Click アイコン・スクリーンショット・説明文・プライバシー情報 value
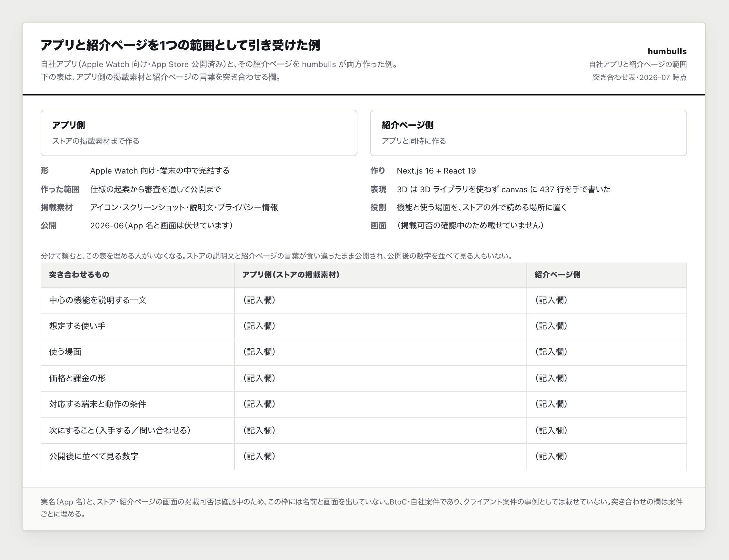The height and width of the screenshot is (560, 729). pyautogui.click(x=184, y=207)
